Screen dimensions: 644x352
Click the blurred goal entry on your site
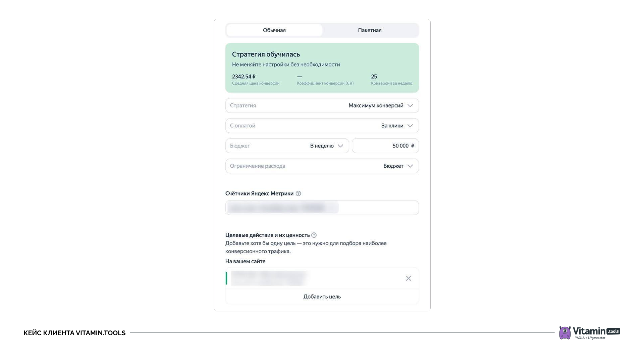(x=269, y=278)
